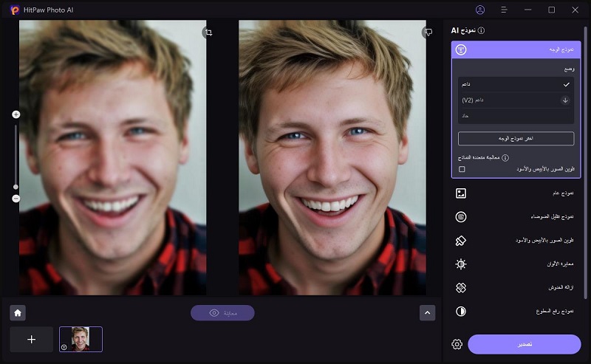Select the checked soft mode option
The width and height of the screenshot is (591, 364).
point(516,84)
